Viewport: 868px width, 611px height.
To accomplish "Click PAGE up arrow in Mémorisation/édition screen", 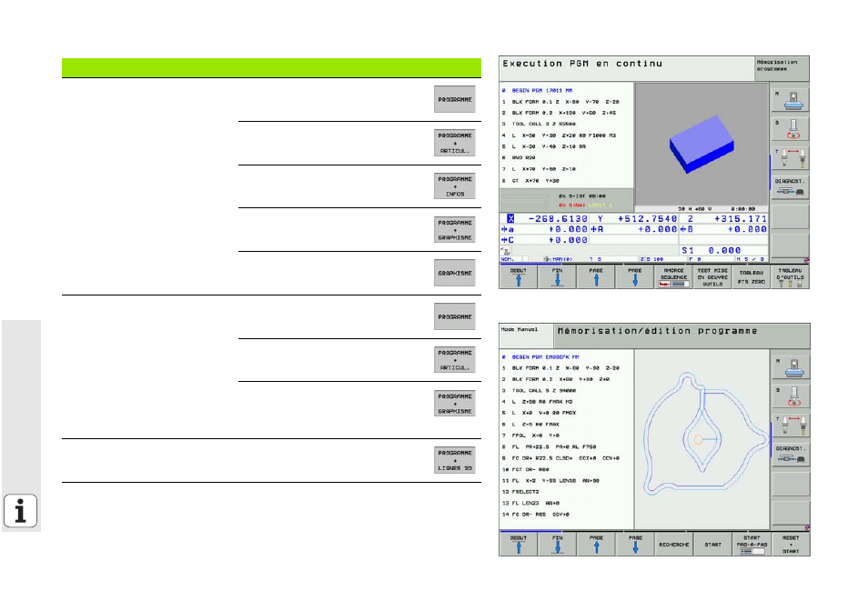I will (x=596, y=544).
